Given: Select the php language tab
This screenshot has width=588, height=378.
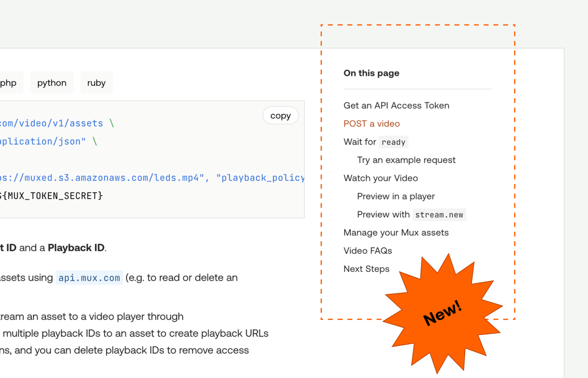Looking at the screenshot, I should 9,83.
